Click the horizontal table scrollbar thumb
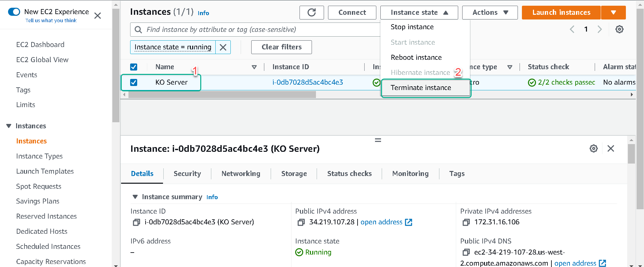The image size is (644, 267). [x=222, y=95]
